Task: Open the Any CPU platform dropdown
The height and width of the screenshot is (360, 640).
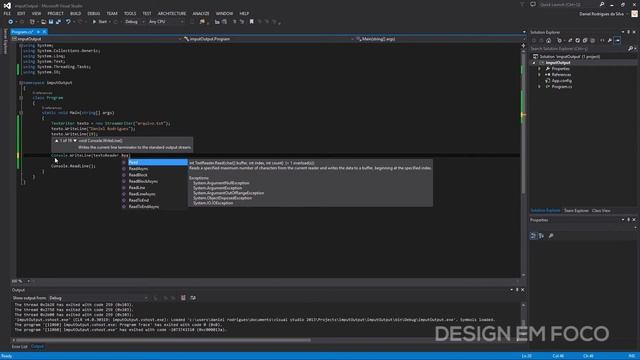Action: [166, 22]
